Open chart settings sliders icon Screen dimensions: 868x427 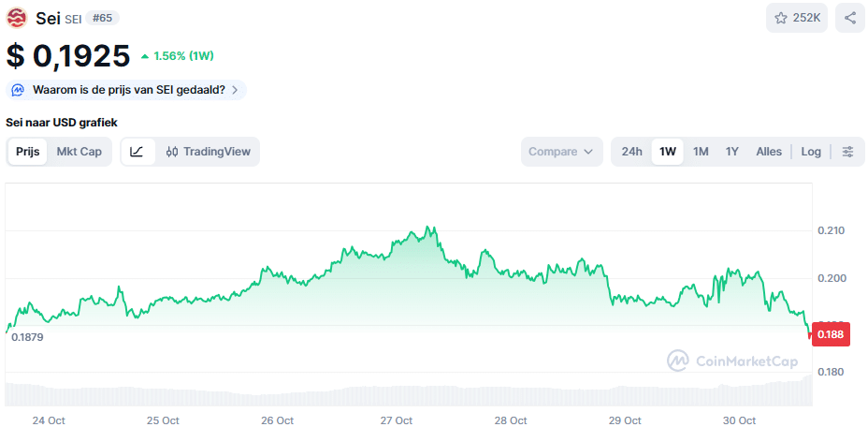click(x=847, y=152)
